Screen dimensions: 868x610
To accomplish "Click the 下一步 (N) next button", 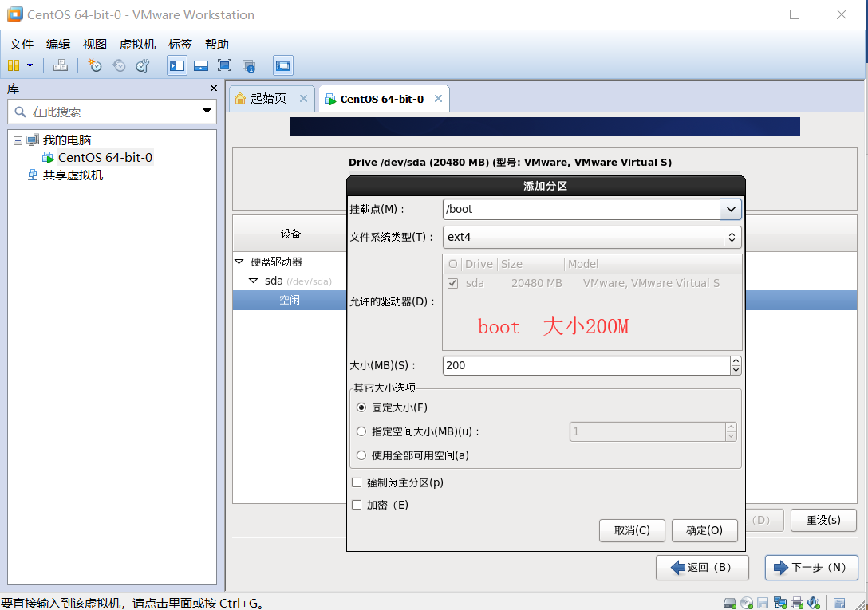I will [811, 568].
